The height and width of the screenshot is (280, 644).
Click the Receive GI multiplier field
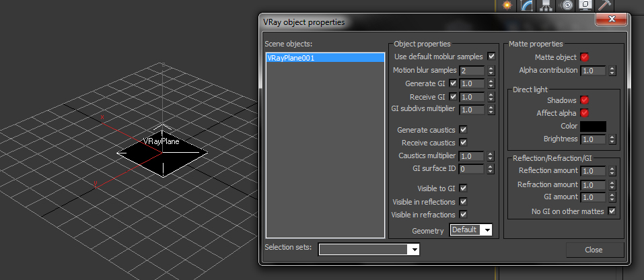pos(472,97)
